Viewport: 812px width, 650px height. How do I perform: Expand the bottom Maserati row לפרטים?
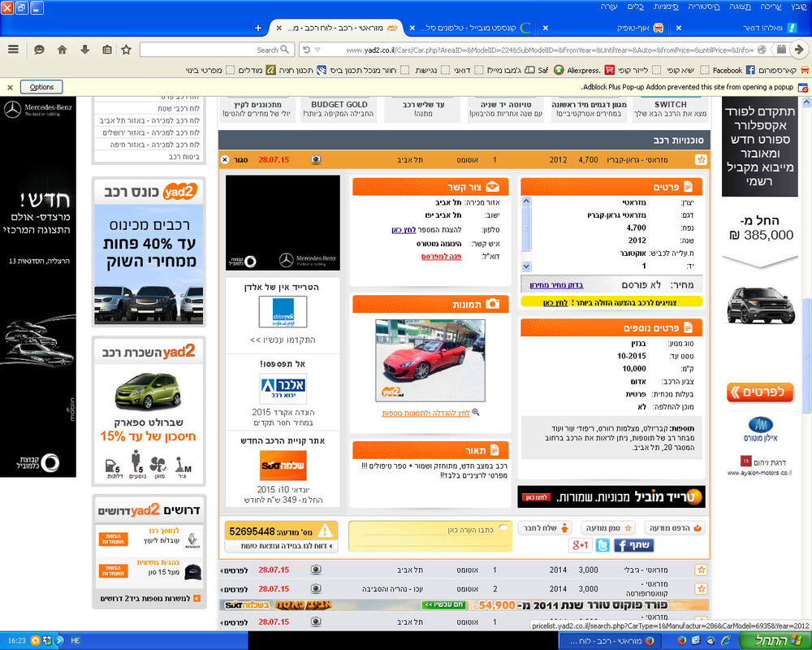[235, 622]
